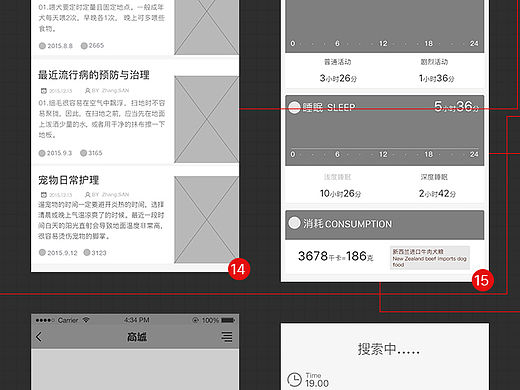Image resolution: width=520 pixels, height=390 pixels.
Task: Tap the circle icon next to 睡眠 SLEEP
Action: point(294,107)
